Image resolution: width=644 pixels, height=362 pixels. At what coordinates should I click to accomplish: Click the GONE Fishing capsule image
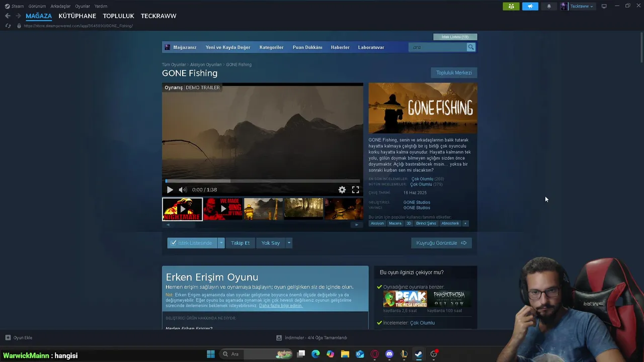point(423,108)
